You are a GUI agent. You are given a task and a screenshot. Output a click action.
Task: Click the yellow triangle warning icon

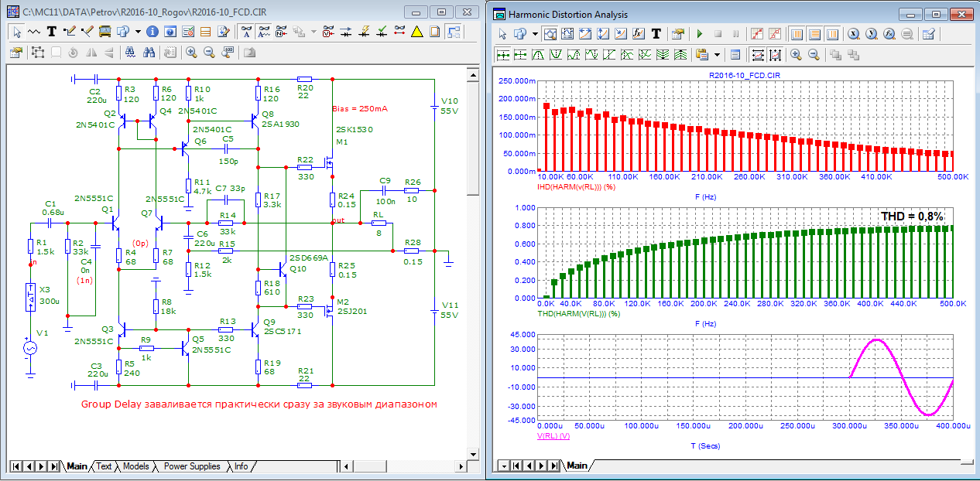416,32
